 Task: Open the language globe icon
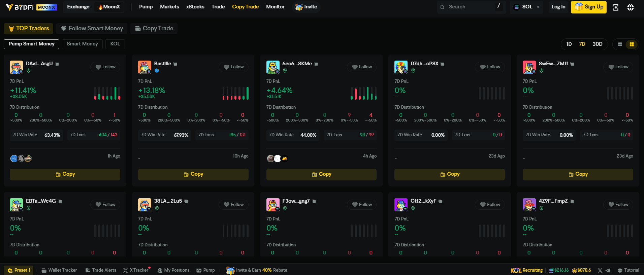pyautogui.click(x=631, y=7)
